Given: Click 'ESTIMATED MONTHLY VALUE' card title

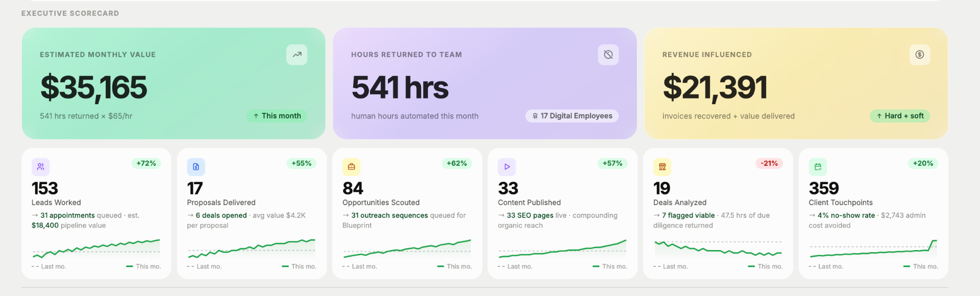Looking at the screenshot, I should 98,55.
